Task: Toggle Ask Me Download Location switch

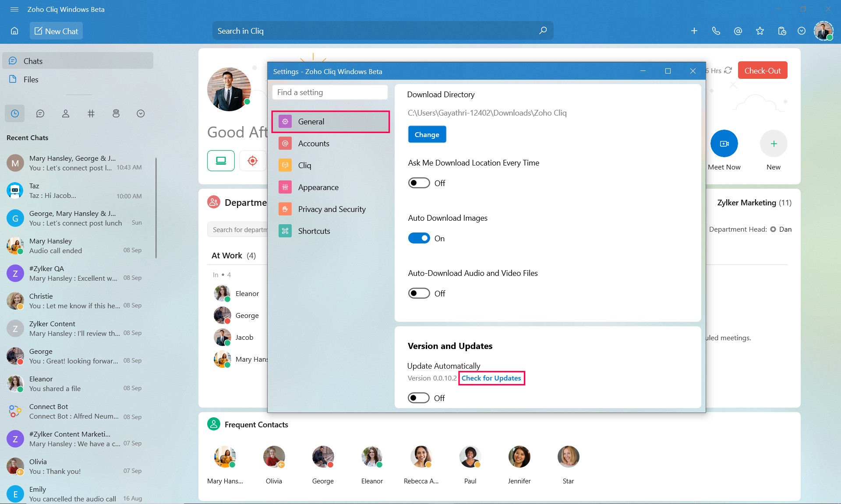Action: point(417,183)
